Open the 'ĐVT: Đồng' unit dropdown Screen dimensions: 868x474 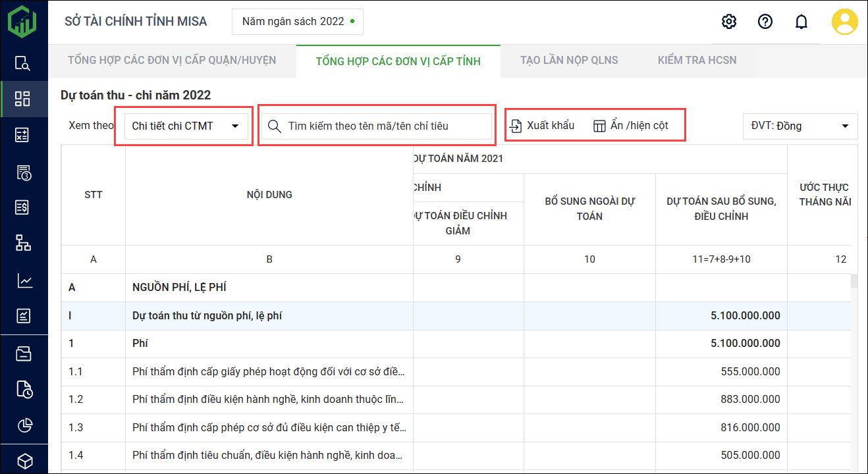point(800,126)
